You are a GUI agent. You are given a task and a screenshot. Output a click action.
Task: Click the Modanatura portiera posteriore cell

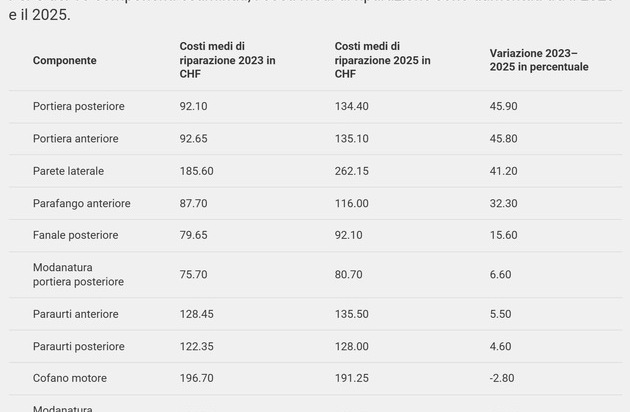click(x=78, y=275)
